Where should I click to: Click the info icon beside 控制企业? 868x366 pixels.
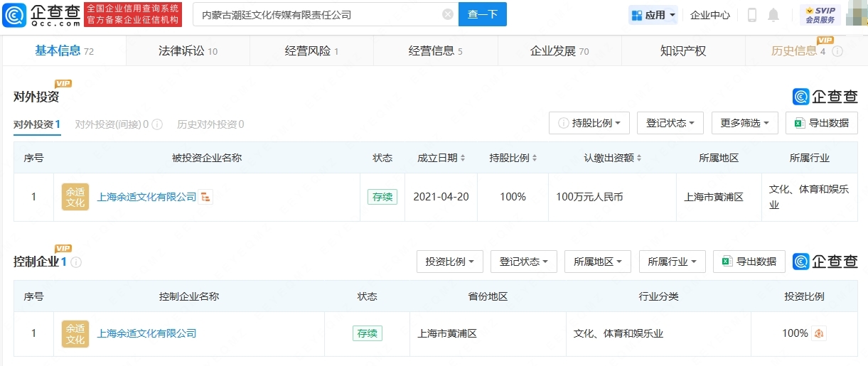(x=76, y=262)
